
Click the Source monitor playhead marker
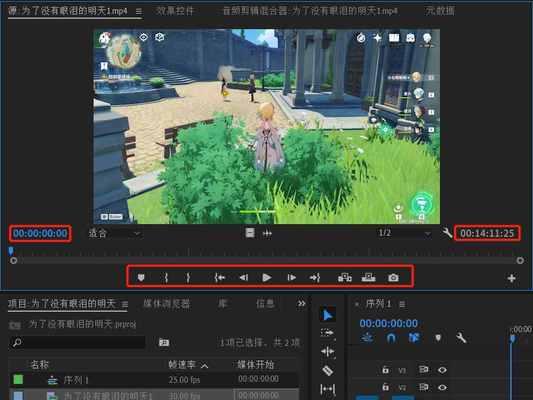click(x=11, y=251)
